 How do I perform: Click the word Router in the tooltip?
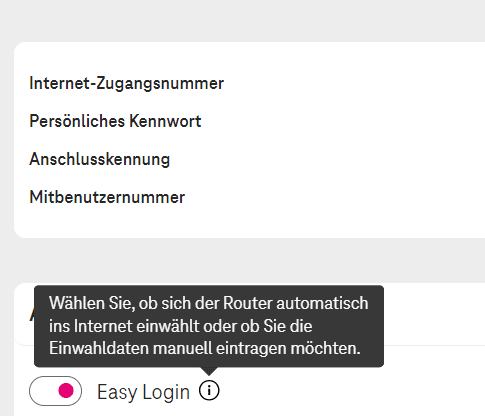pos(248,303)
